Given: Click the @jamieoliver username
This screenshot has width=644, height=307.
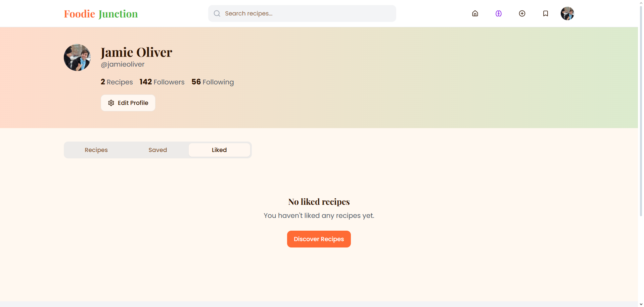Looking at the screenshot, I should [x=122, y=64].
